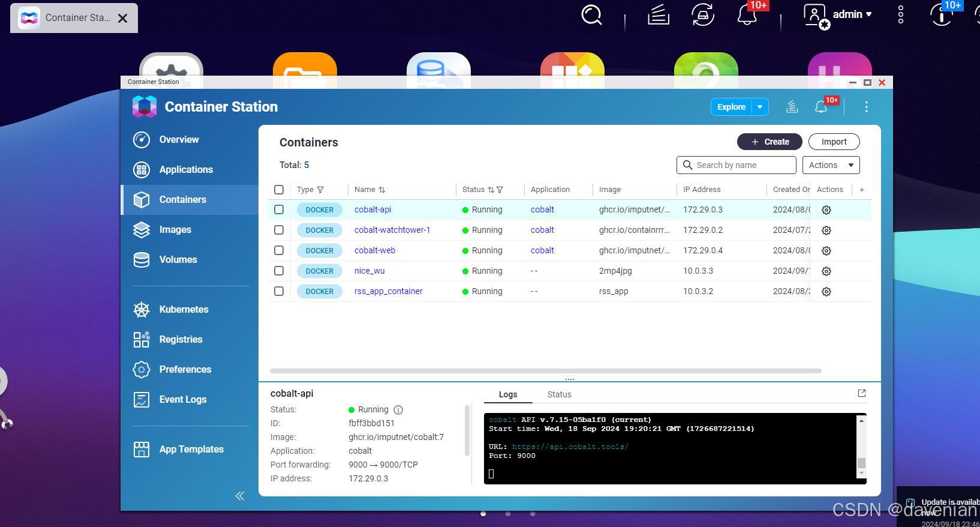The height and width of the screenshot is (527, 980).
Task: Focus the Search by name field
Action: (x=736, y=165)
